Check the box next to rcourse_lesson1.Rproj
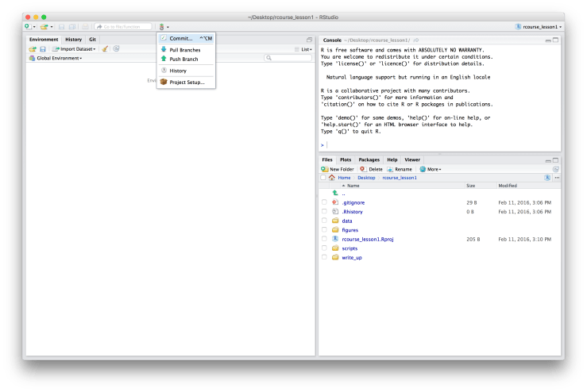 (324, 239)
